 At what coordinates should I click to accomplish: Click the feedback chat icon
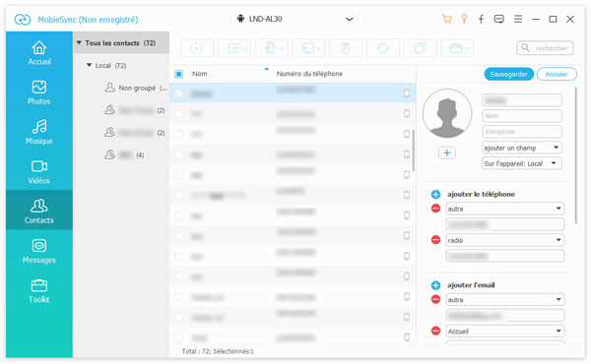pos(499,19)
